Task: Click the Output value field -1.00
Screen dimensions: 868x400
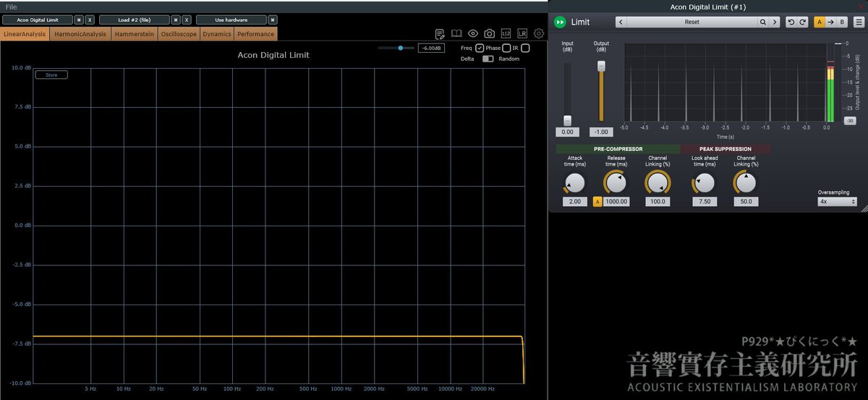Action: click(600, 132)
